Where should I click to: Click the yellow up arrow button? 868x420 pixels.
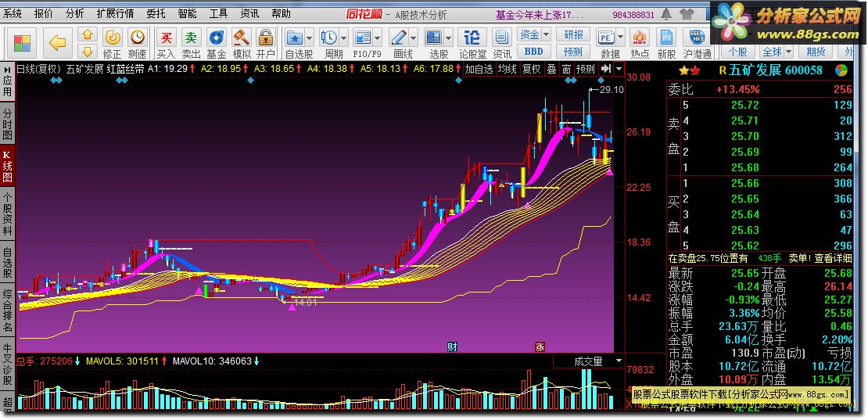coord(87,34)
